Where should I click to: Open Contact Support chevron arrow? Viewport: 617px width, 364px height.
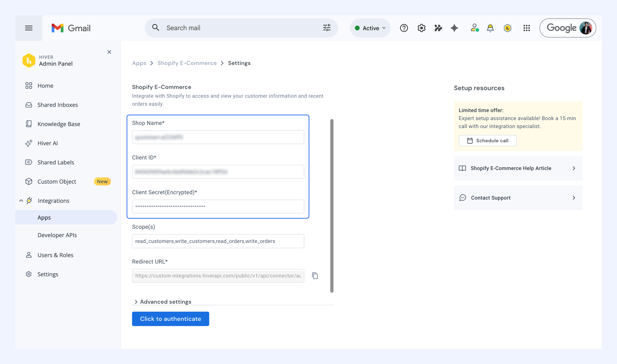click(574, 198)
